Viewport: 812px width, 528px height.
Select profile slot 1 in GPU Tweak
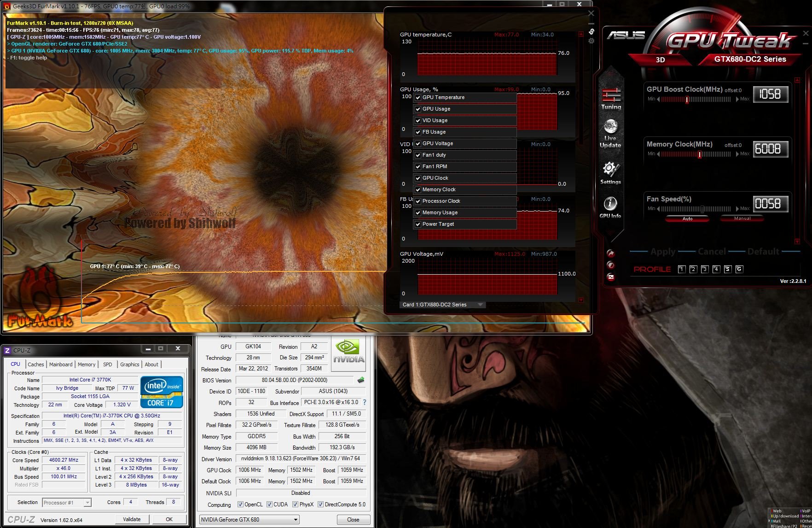[x=682, y=269]
